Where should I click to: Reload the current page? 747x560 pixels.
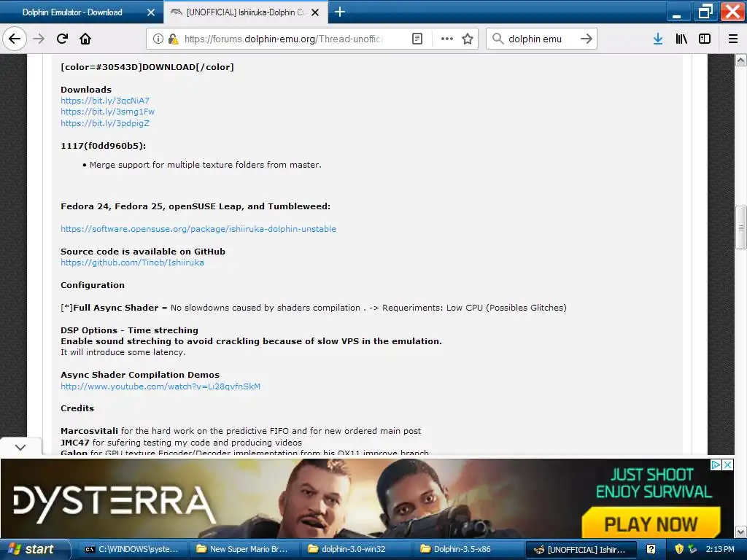click(x=62, y=39)
